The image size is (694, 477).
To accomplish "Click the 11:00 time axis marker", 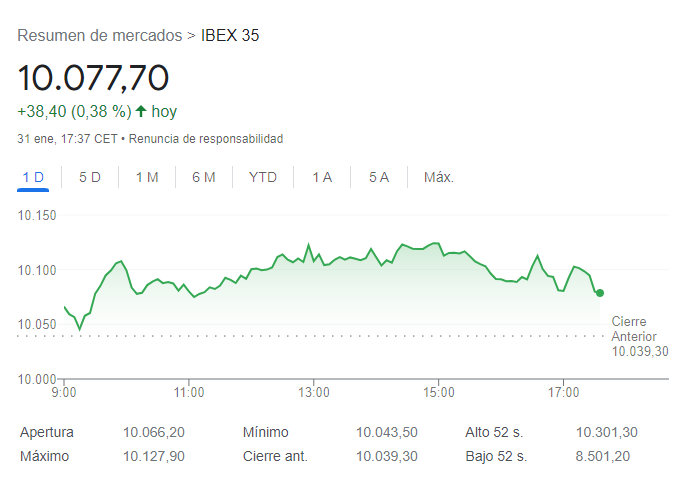I will (189, 392).
